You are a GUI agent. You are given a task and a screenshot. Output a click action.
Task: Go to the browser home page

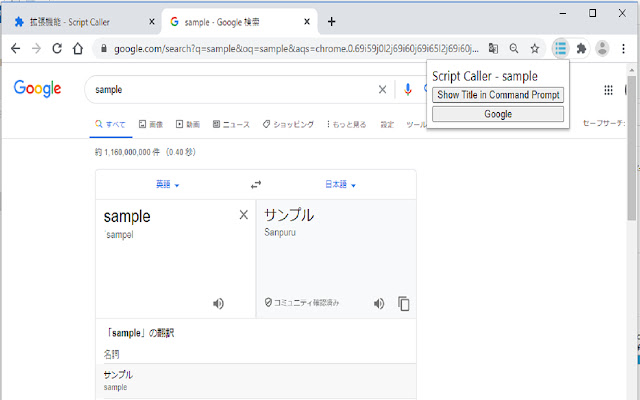[78, 48]
